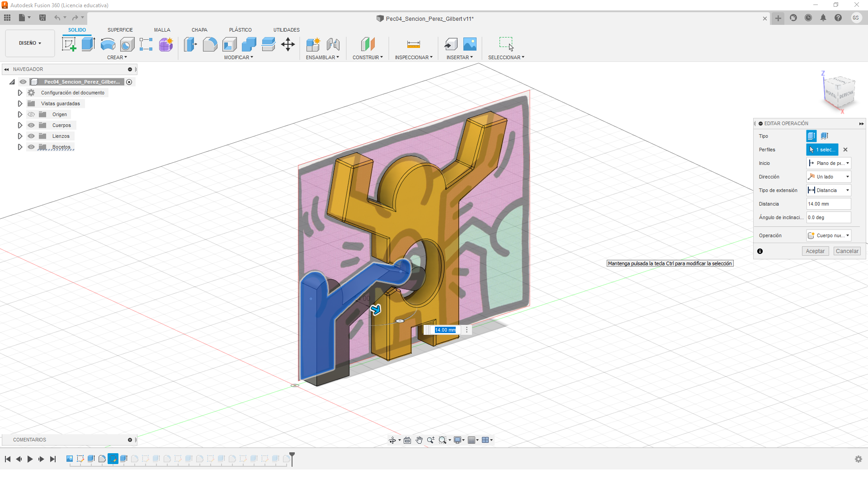Open the CHAPA tab

click(199, 30)
